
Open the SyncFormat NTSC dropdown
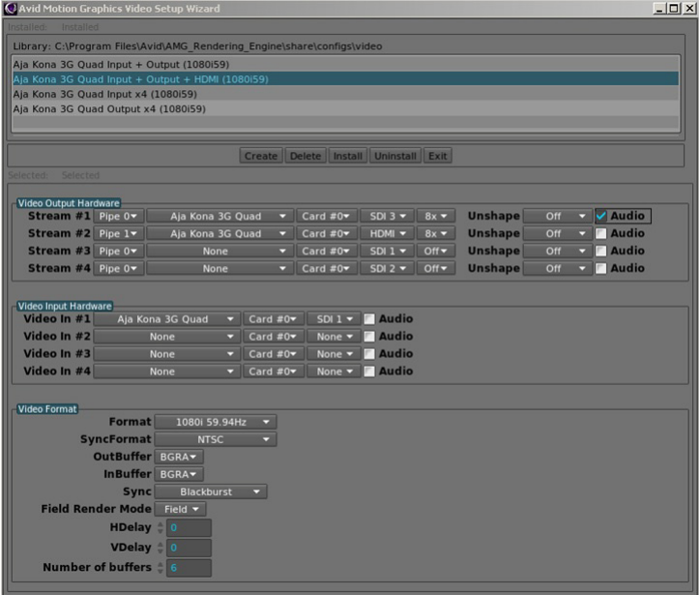click(x=216, y=439)
